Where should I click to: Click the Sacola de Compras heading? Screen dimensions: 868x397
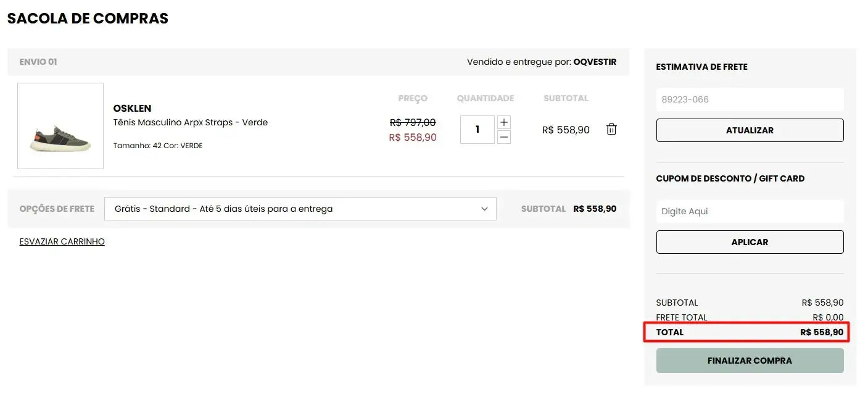pyautogui.click(x=88, y=19)
